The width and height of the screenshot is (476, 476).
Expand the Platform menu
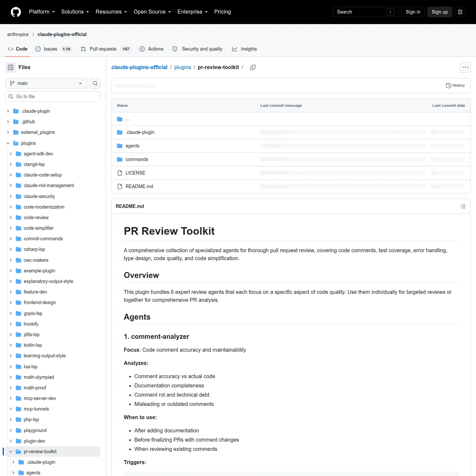pos(42,12)
